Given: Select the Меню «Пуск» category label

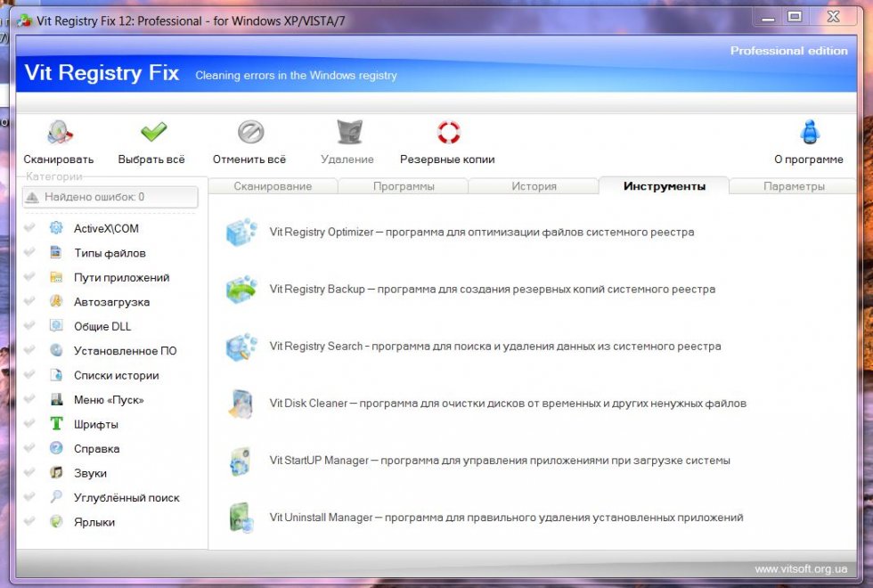Looking at the screenshot, I should tap(109, 400).
